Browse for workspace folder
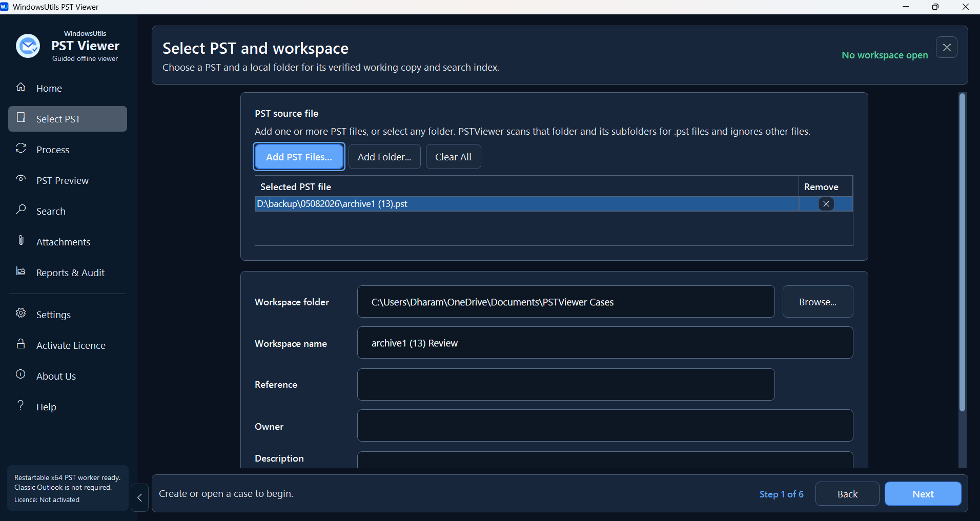This screenshot has width=980, height=521. (x=818, y=302)
